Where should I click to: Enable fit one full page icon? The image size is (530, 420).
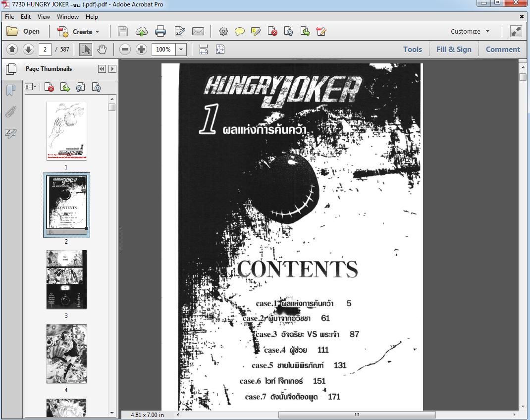pos(220,50)
